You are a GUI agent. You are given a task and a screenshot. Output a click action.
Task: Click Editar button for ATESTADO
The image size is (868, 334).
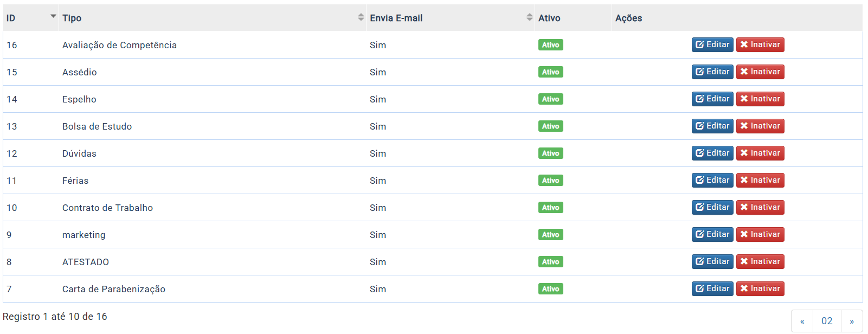click(712, 261)
